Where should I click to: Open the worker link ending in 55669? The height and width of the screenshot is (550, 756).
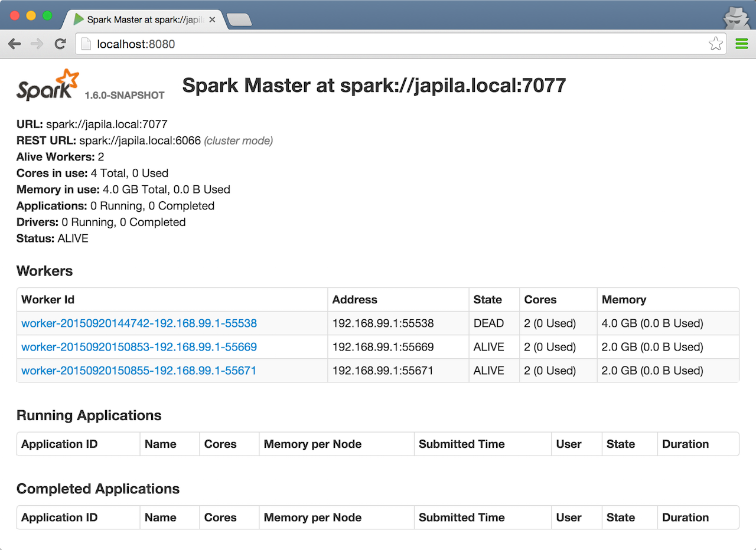tap(139, 347)
